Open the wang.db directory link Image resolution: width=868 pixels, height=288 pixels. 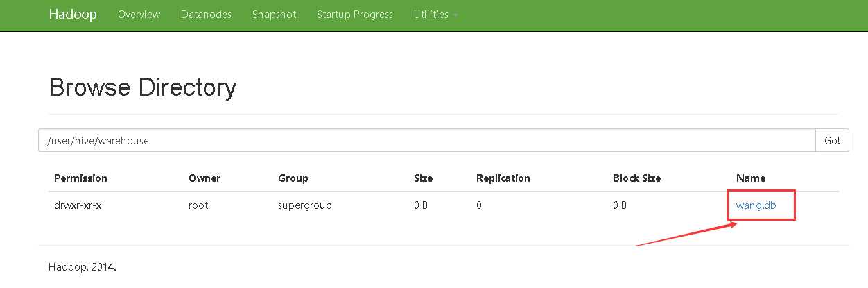coord(755,205)
